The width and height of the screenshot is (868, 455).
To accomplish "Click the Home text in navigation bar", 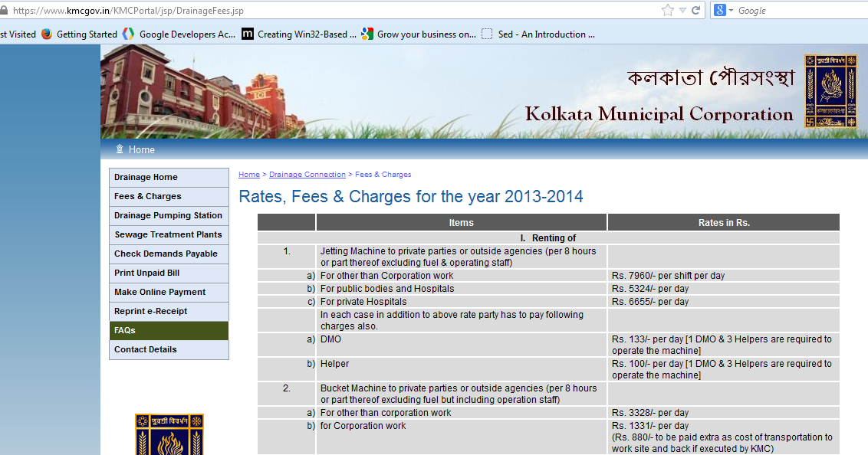I will 142,150.
